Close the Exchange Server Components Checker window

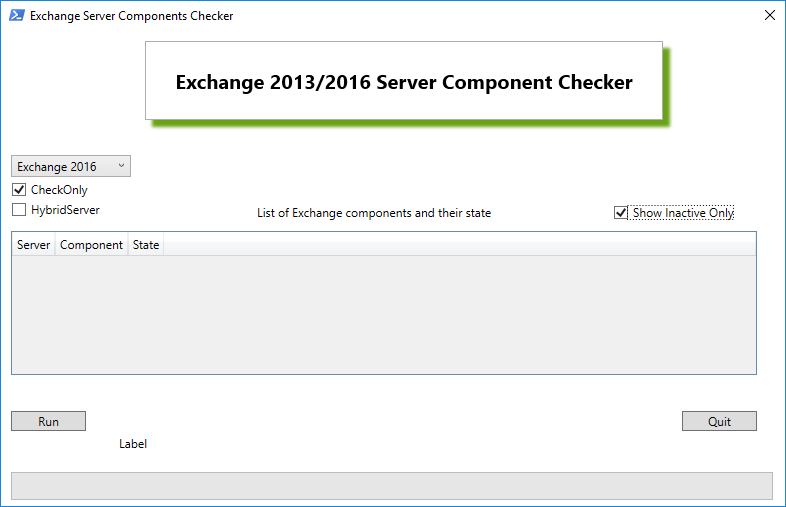tap(770, 16)
